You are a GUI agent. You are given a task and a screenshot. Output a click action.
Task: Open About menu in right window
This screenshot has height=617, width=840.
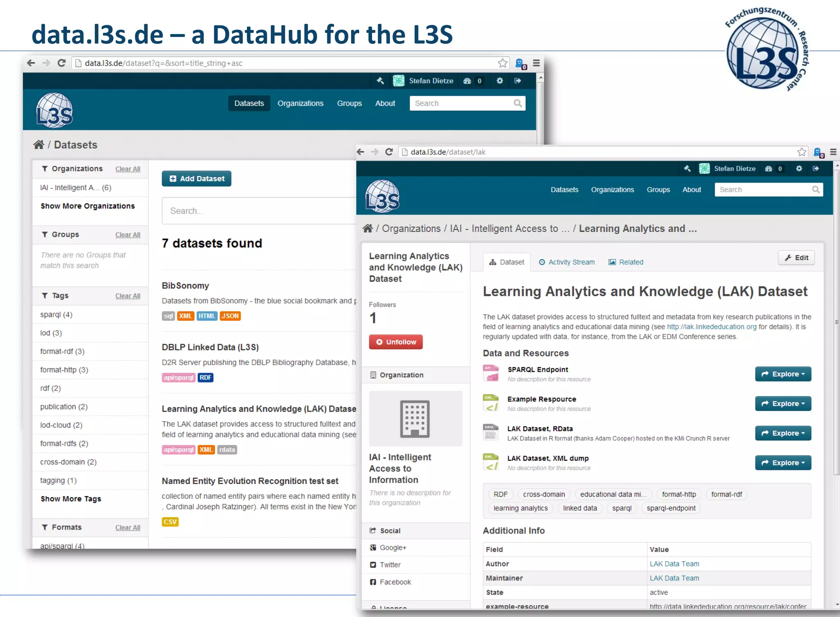coord(692,190)
